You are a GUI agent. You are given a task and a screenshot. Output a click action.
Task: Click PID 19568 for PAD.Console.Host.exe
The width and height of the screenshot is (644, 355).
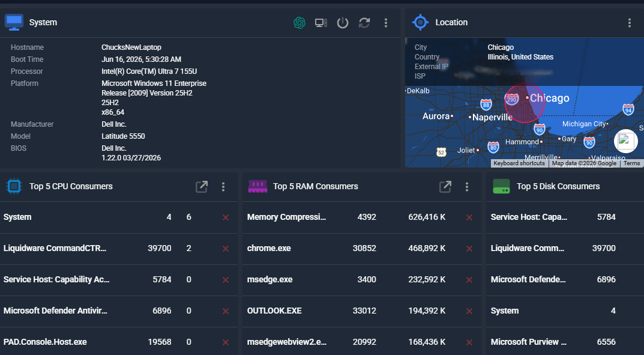pyautogui.click(x=160, y=342)
